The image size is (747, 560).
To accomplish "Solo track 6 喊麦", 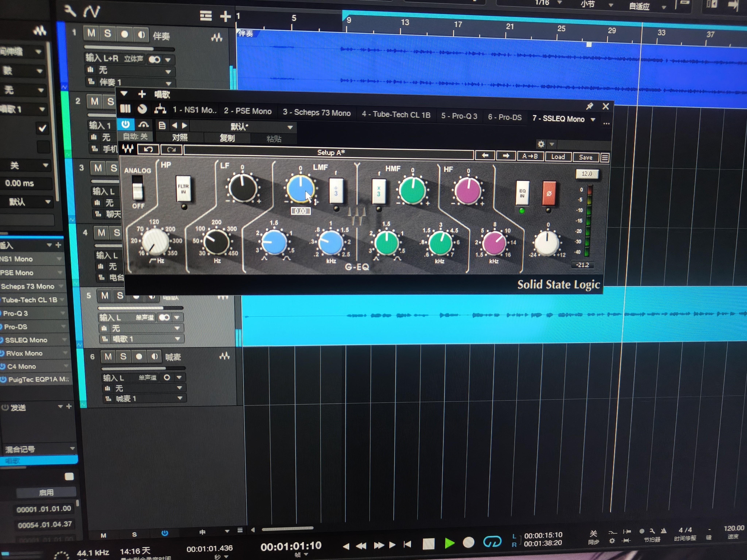I will (x=124, y=356).
